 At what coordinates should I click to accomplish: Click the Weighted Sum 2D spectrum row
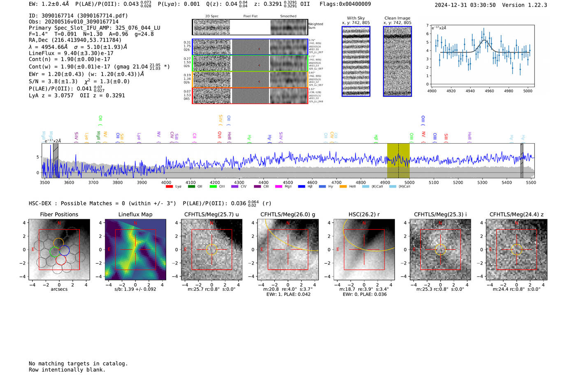250,27
